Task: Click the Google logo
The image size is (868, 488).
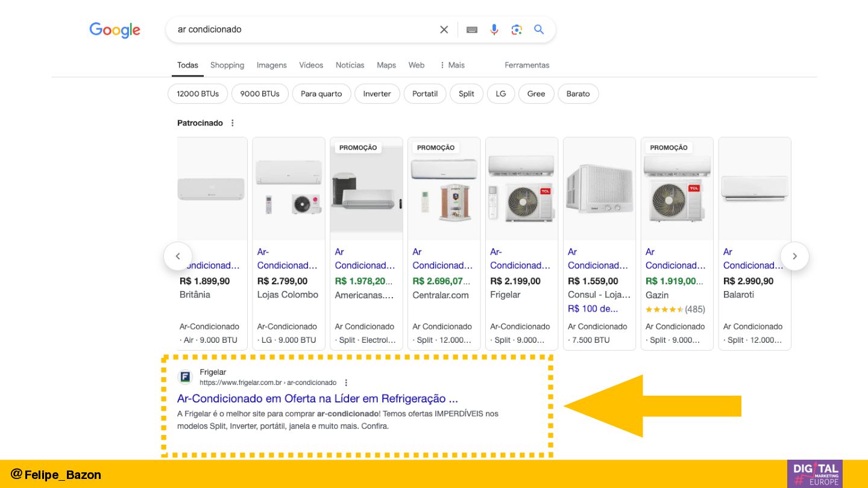Action: pos(115,30)
